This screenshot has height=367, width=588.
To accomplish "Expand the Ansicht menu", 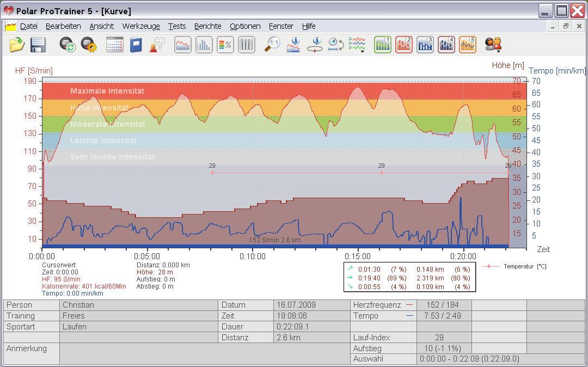I will [101, 26].
